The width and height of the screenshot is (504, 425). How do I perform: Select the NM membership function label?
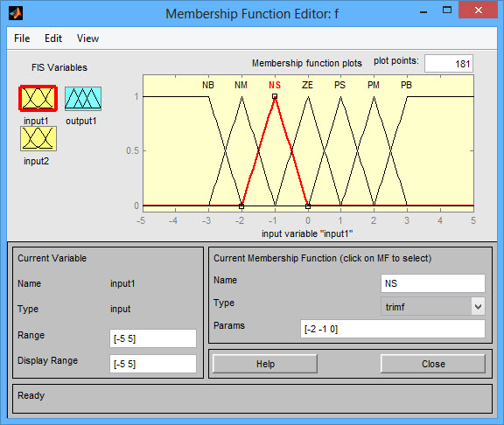pos(241,85)
